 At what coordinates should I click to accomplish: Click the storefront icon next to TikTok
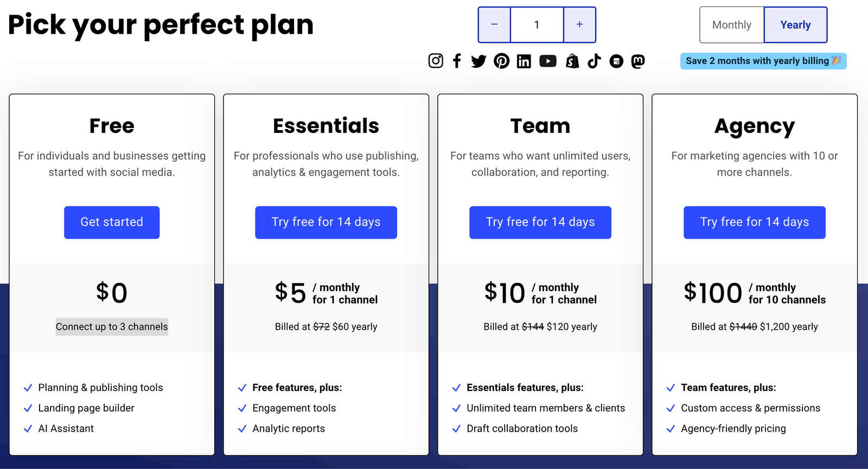[616, 61]
